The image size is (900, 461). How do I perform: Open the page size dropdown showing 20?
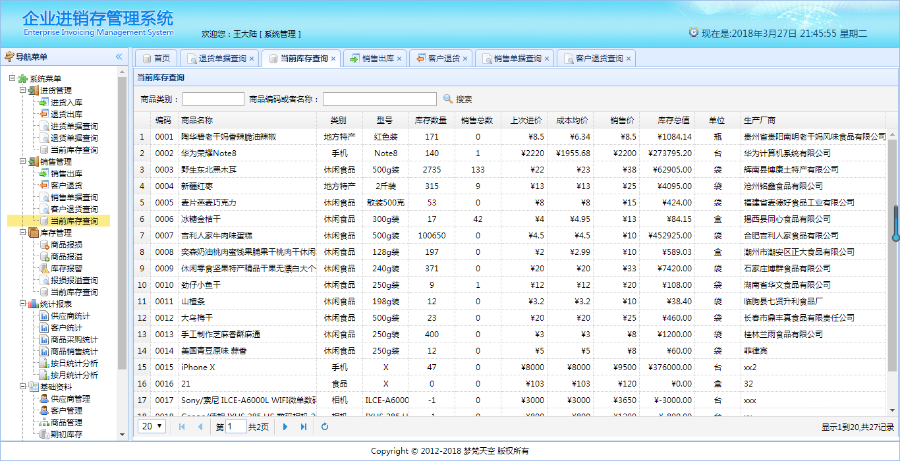(x=153, y=427)
